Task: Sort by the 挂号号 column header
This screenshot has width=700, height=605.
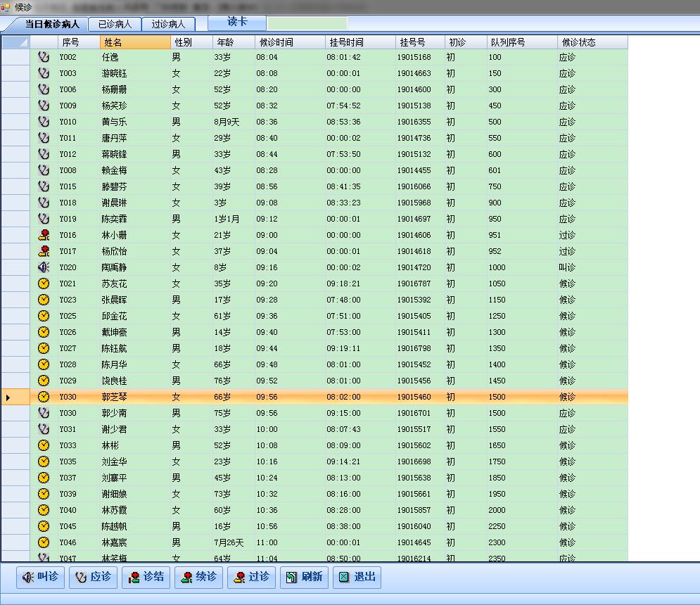Action: pos(420,42)
